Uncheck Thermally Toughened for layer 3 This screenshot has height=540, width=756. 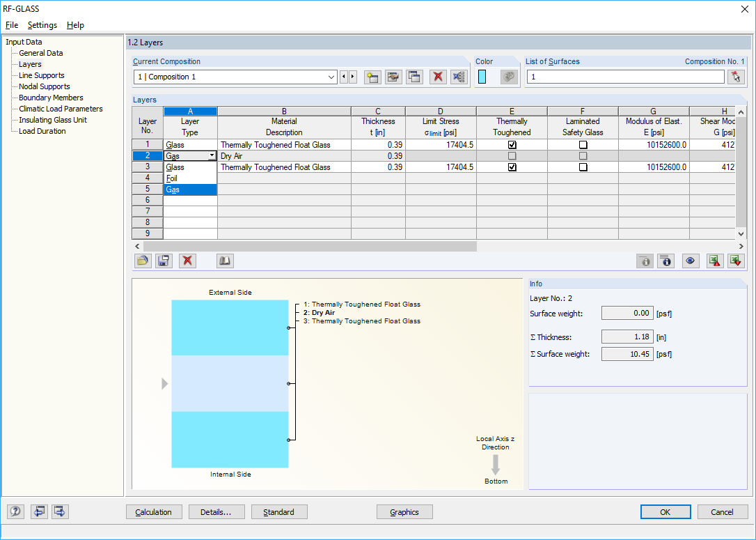pos(512,167)
